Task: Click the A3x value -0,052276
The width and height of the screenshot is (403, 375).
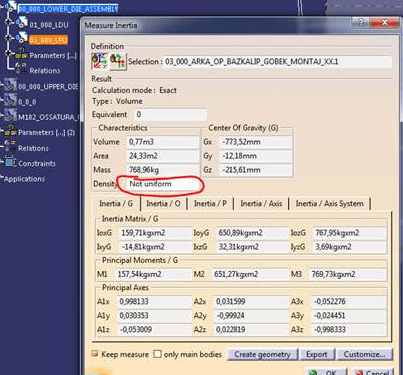Action: [349, 302]
